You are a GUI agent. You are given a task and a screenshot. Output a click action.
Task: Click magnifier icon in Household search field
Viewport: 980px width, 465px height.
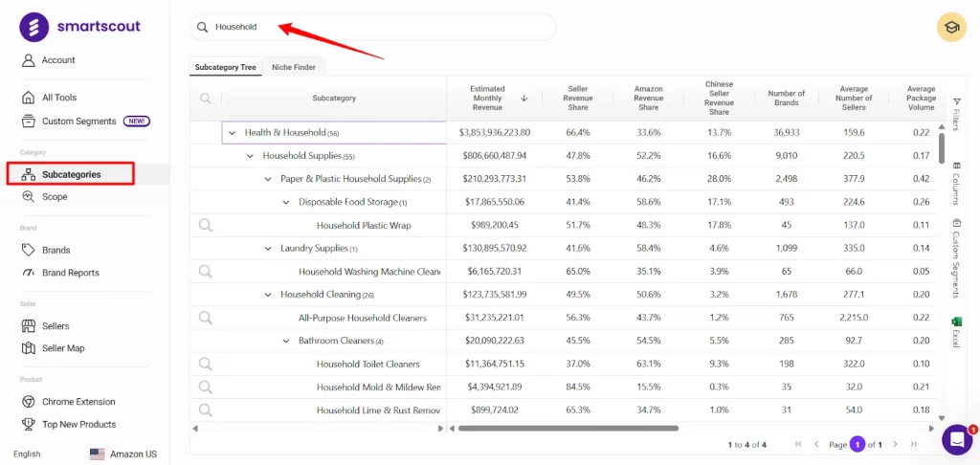coord(202,28)
